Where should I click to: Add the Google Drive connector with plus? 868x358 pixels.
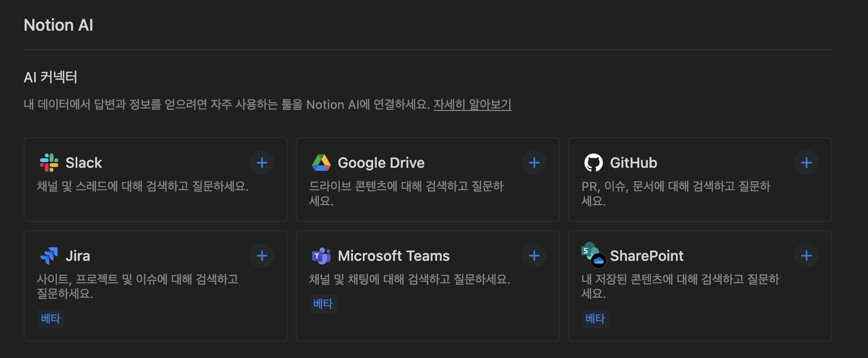(534, 163)
